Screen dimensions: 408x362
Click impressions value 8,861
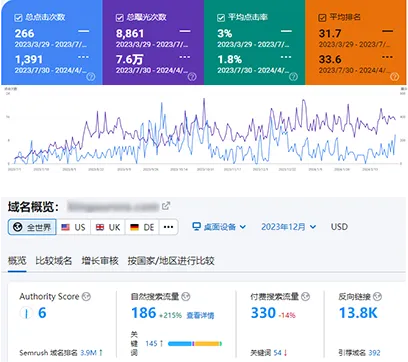tap(130, 34)
